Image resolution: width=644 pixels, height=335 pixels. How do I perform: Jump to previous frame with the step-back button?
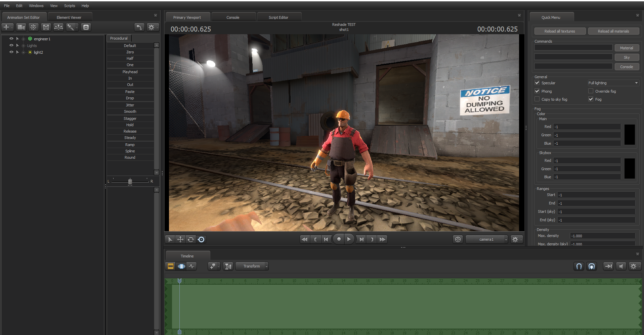(326, 239)
